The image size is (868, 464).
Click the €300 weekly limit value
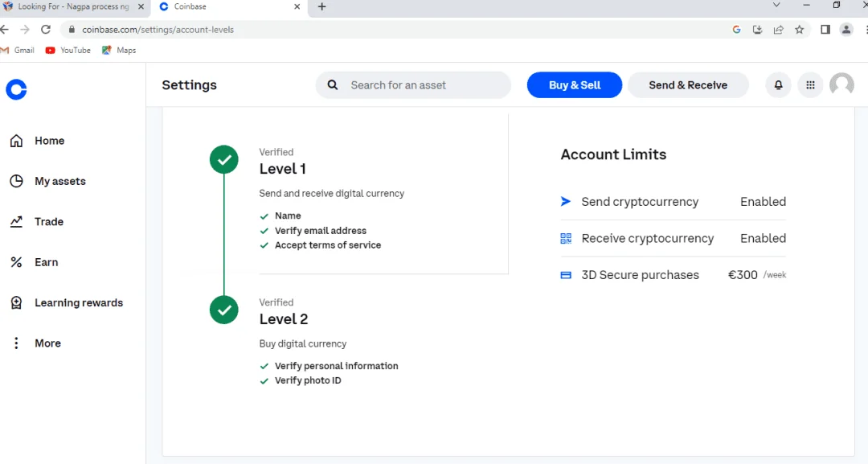click(x=743, y=275)
